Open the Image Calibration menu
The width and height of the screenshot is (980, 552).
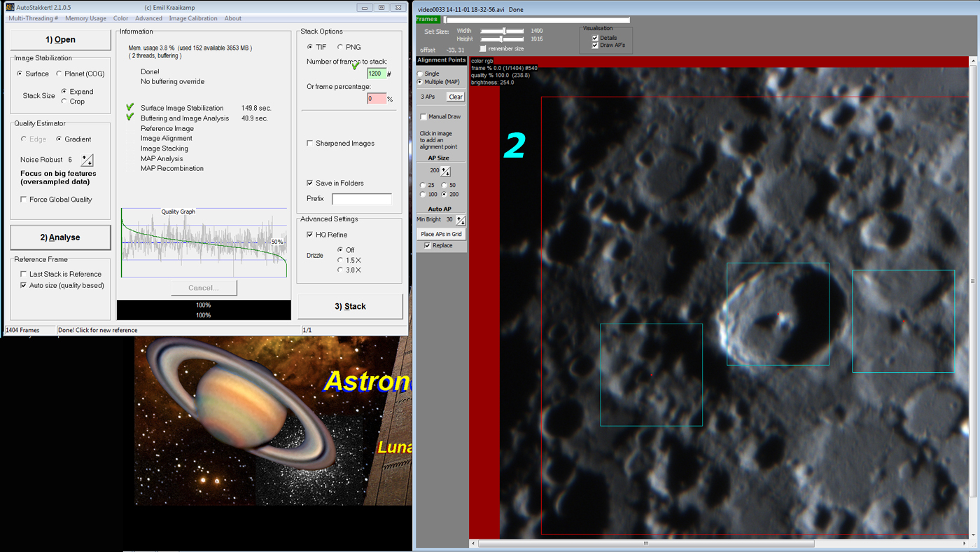point(193,19)
